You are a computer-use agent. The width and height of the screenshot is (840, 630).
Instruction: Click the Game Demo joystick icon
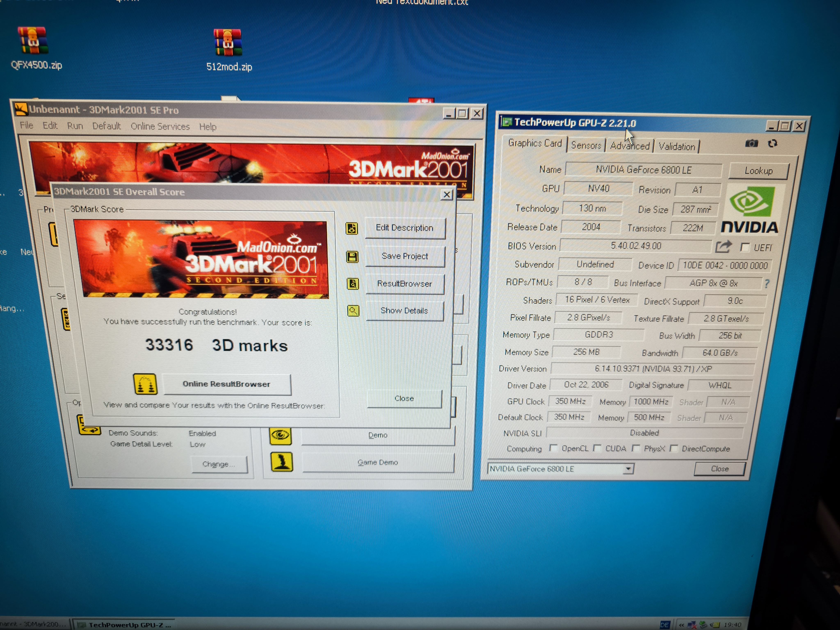[281, 462]
